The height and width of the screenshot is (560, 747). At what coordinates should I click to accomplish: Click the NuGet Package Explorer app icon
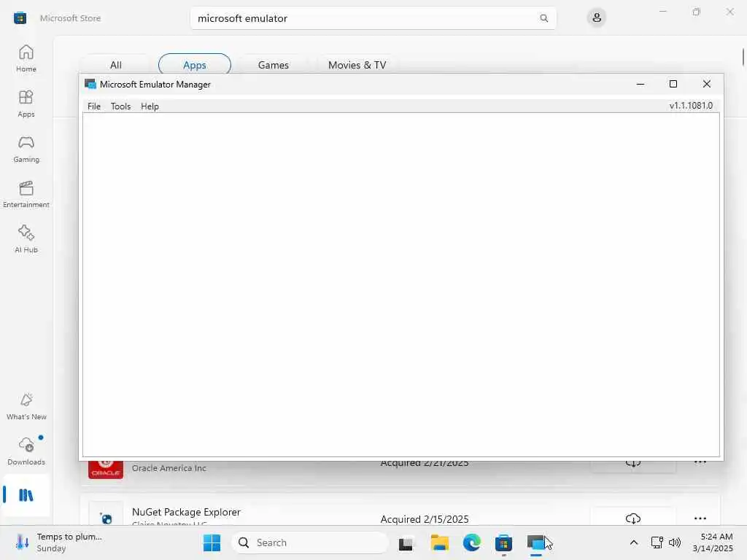[x=106, y=514]
